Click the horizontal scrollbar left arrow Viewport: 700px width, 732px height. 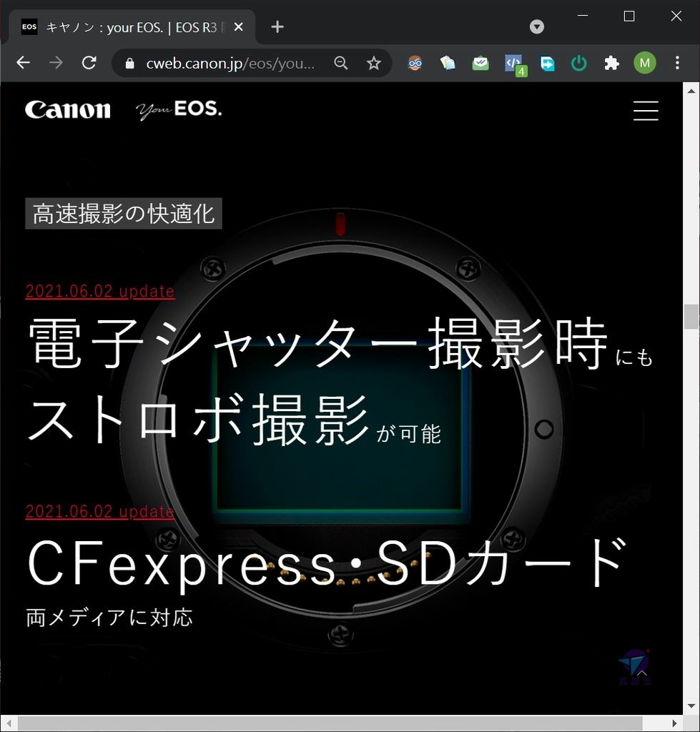point(9,723)
